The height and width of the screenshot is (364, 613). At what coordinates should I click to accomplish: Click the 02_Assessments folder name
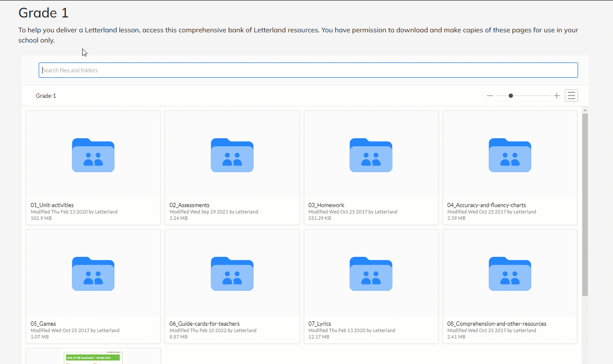tap(189, 205)
